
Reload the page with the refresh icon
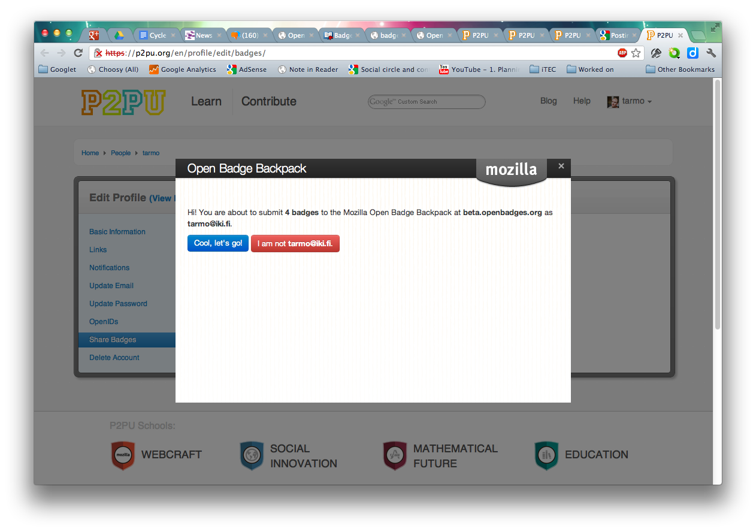[78, 53]
